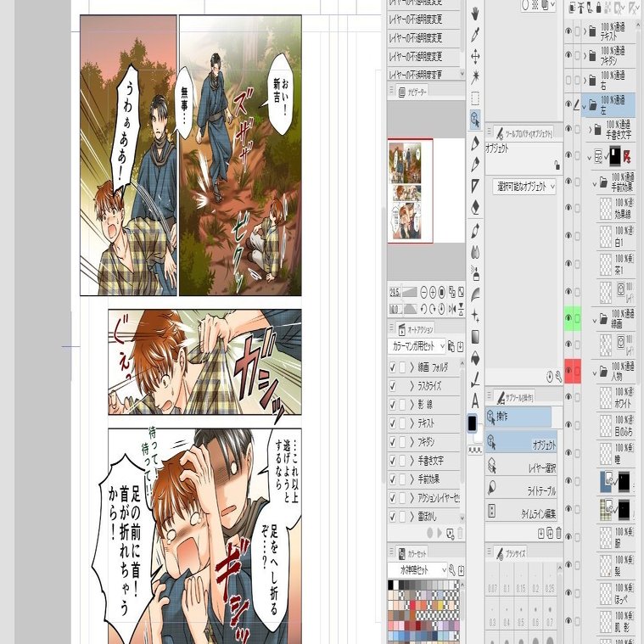Hide the テキスト folder layer
This screenshot has width=644, height=644.
[568, 31]
